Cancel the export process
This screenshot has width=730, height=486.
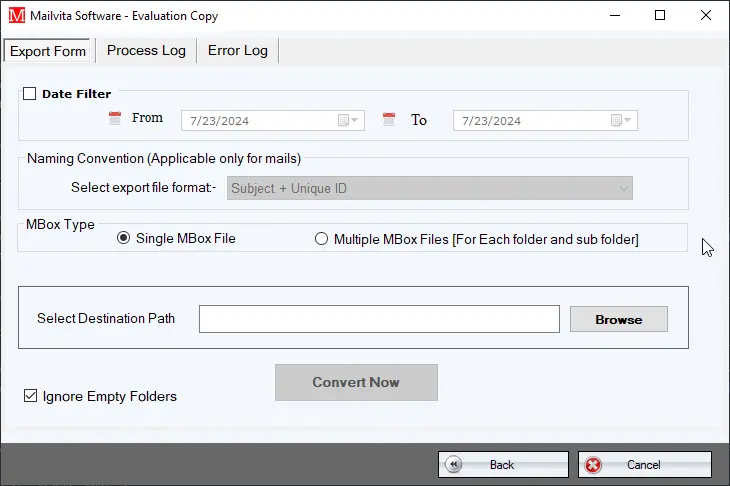[x=645, y=464]
